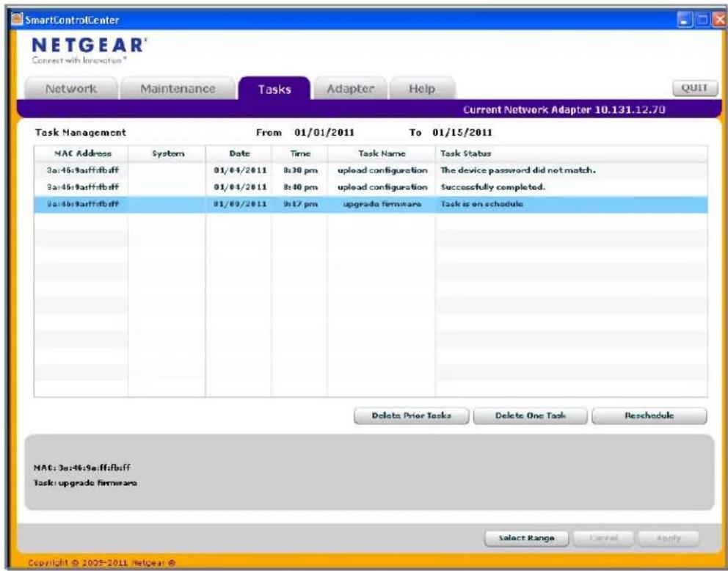Image resolution: width=728 pixels, height=571 pixels.
Task: Switch to the Maintenance tab
Action: (178, 88)
